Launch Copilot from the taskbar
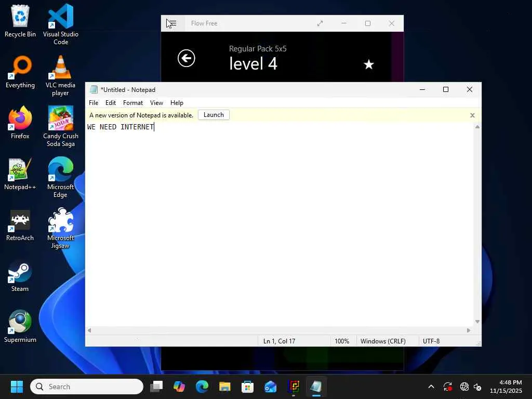 [179, 387]
